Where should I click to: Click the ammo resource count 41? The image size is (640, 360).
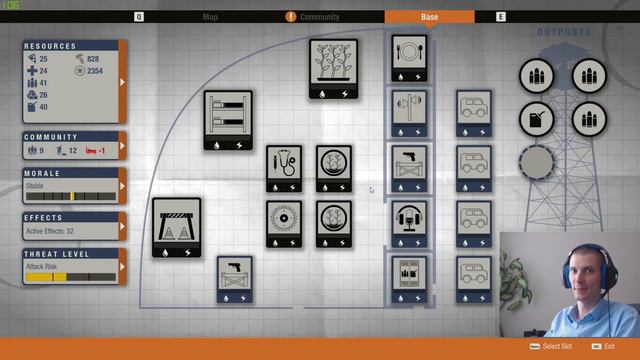pos(43,83)
